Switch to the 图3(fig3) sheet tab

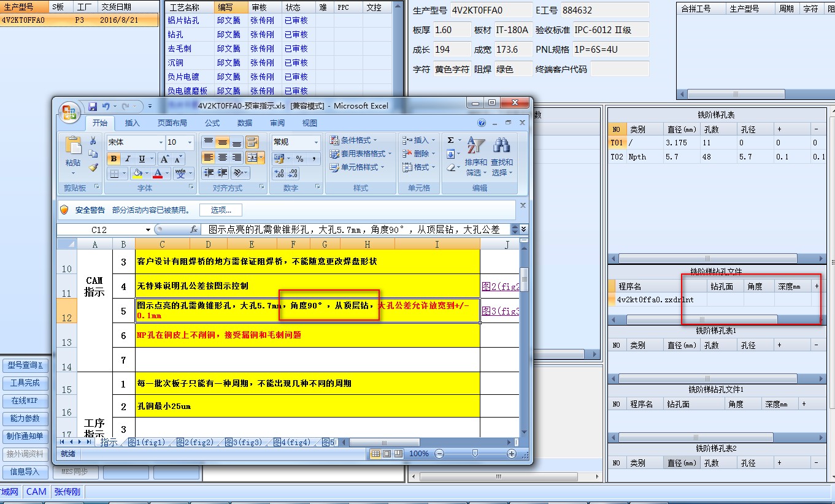pos(244,442)
